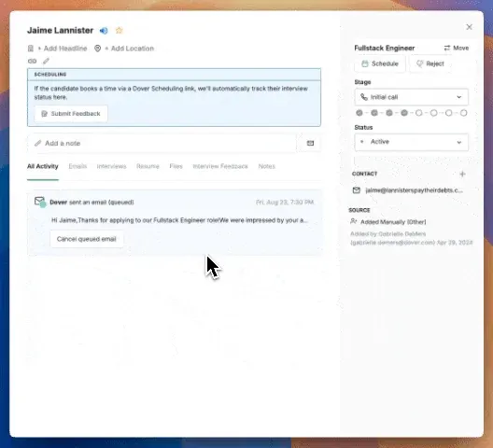Click Add Location link
Viewport: 493px width, 448px height.
(x=129, y=49)
